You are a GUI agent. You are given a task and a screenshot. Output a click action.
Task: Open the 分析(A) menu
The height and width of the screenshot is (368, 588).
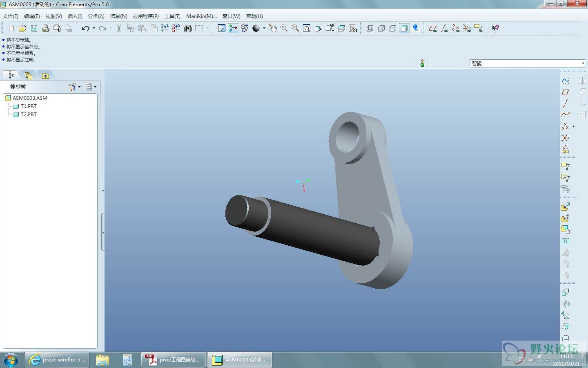[x=96, y=16]
